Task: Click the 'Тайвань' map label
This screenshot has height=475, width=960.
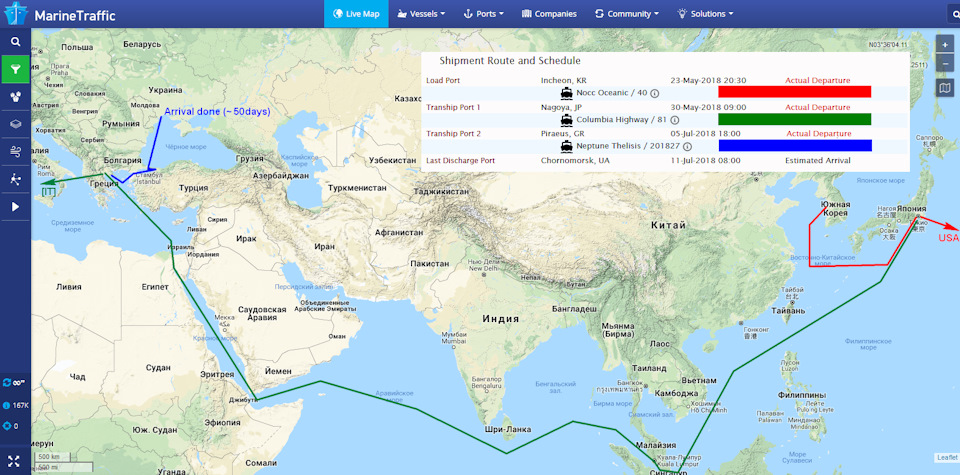Action: [789, 311]
